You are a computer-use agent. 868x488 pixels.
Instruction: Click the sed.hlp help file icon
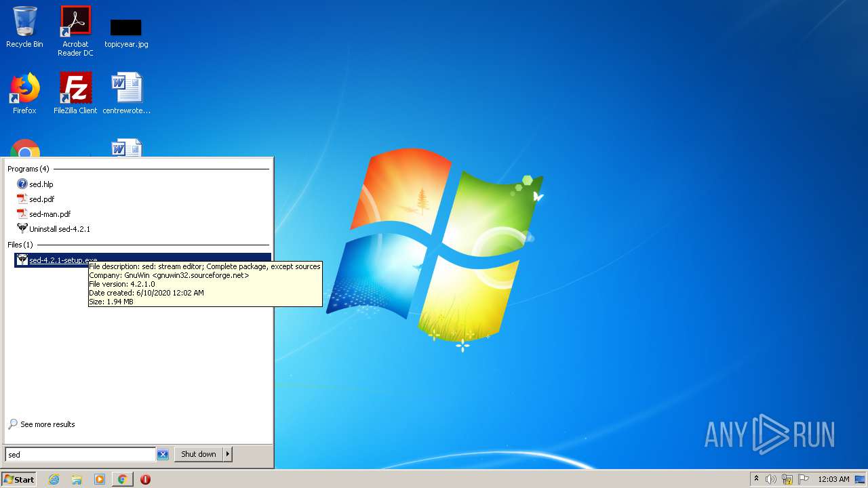(x=22, y=184)
